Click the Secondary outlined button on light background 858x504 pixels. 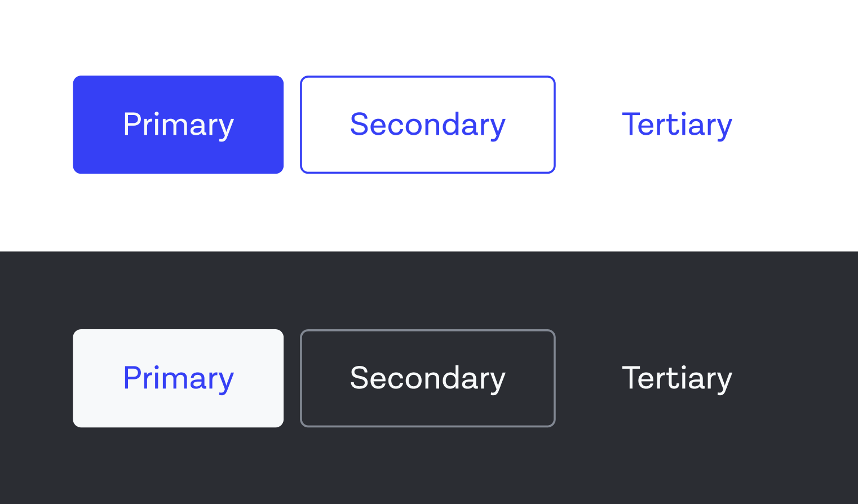pyautogui.click(x=427, y=124)
